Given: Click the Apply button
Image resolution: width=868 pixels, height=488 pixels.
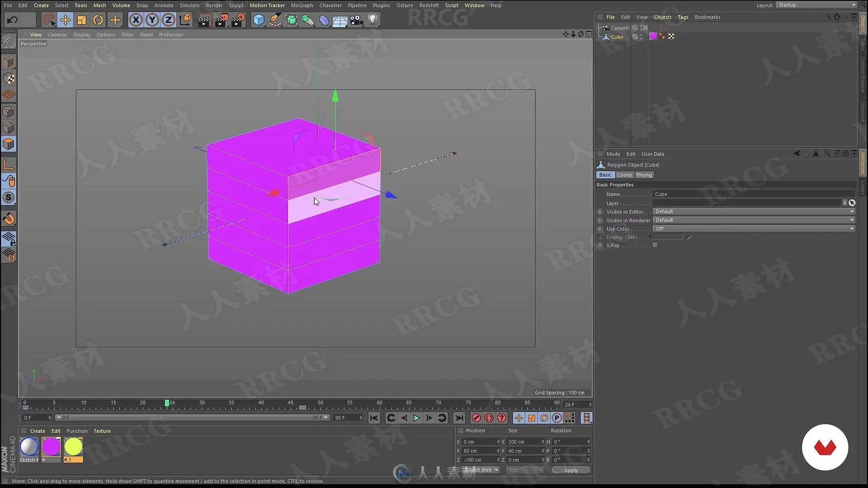Looking at the screenshot, I should (571, 470).
